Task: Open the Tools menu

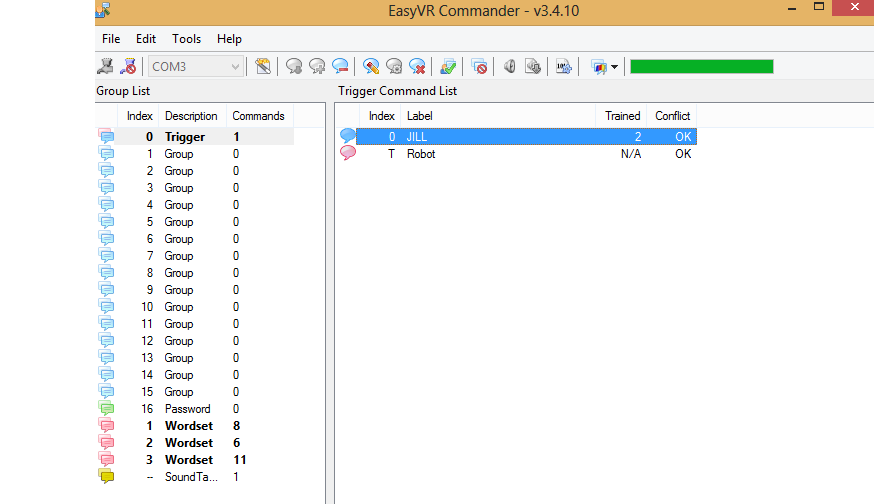Action: [x=186, y=38]
